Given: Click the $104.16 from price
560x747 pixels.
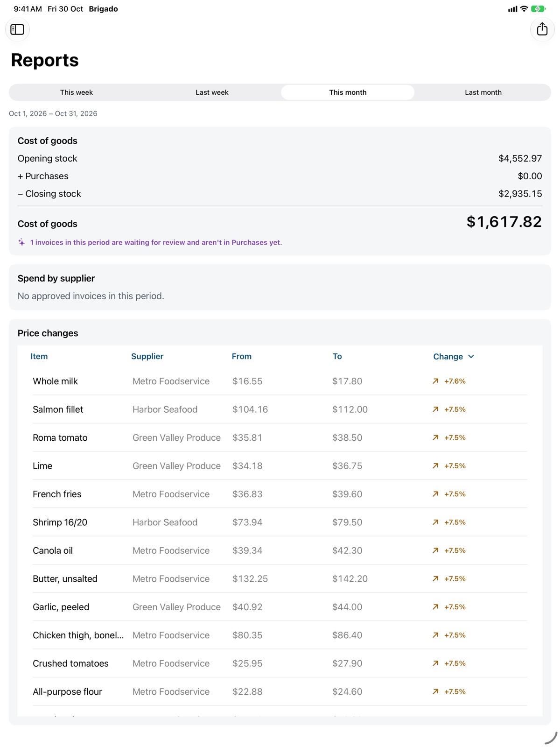Looking at the screenshot, I should pos(250,409).
